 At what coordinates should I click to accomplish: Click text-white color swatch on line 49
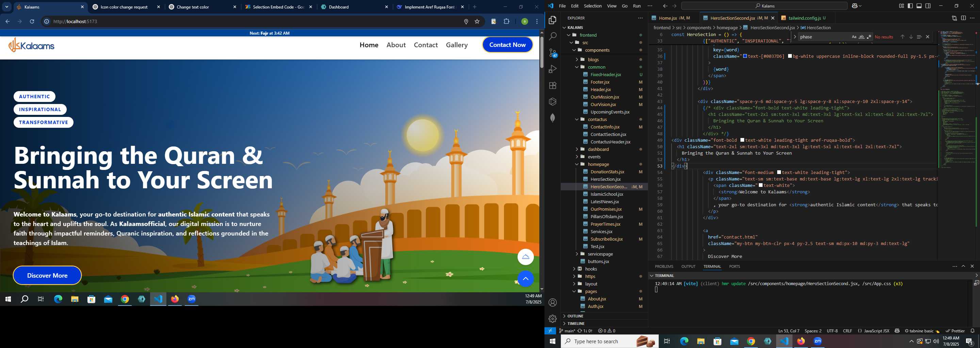click(742, 140)
